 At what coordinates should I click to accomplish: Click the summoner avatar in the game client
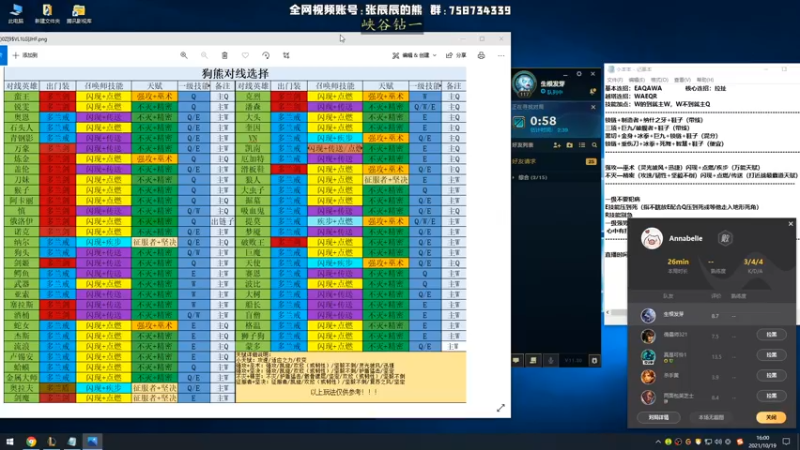(524, 84)
